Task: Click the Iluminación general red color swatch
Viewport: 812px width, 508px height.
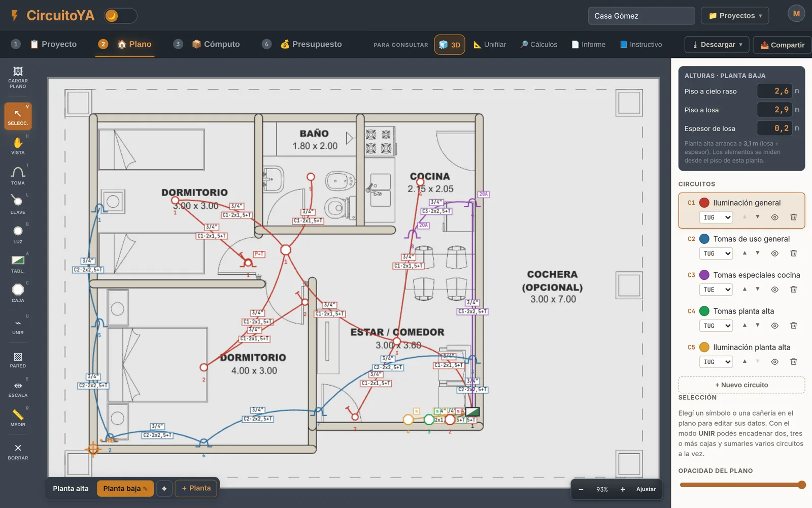Action: [x=704, y=203]
